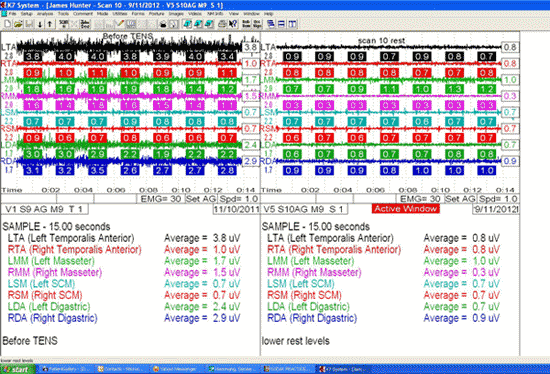Click the pencil edit toolbar icon
550x374 pixels.
(x=119, y=24)
